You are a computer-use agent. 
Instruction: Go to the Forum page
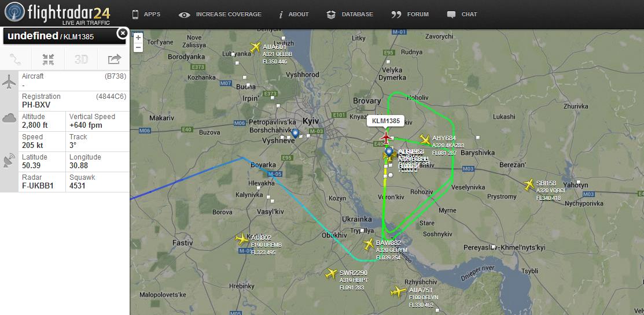point(410,14)
